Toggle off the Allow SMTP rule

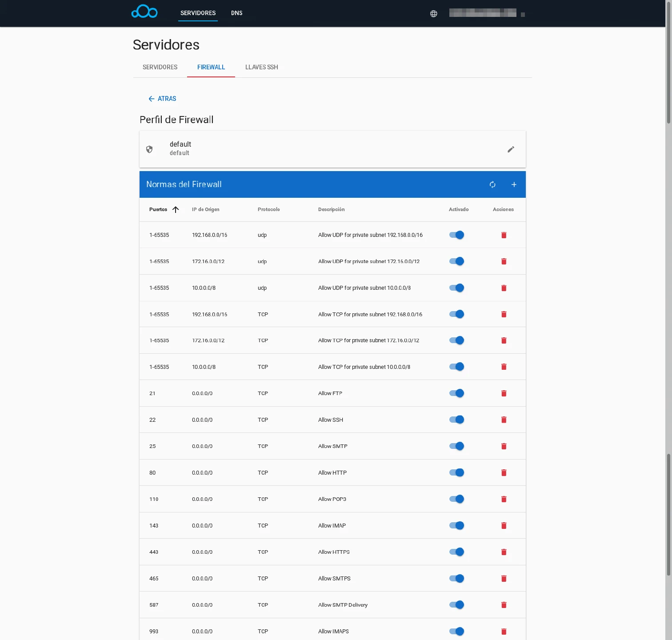pyautogui.click(x=456, y=446)
